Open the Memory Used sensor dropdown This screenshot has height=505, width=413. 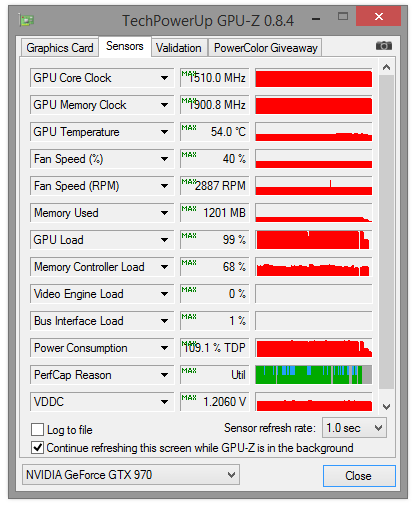(x=164, y=213)
